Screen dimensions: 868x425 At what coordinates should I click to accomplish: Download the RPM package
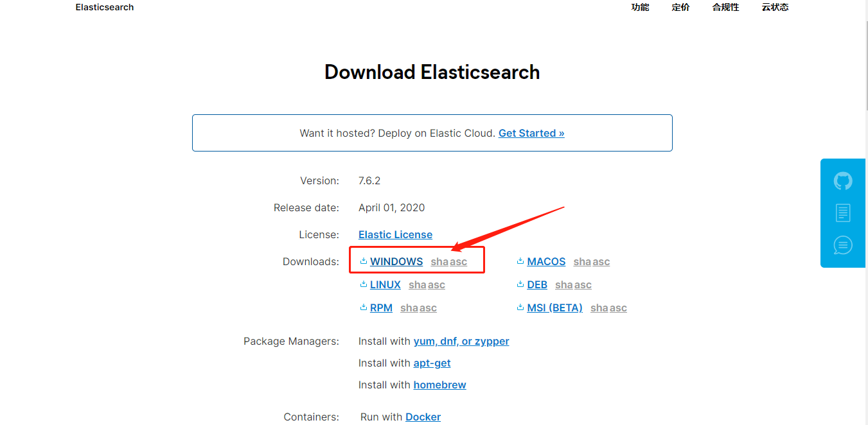381,308
